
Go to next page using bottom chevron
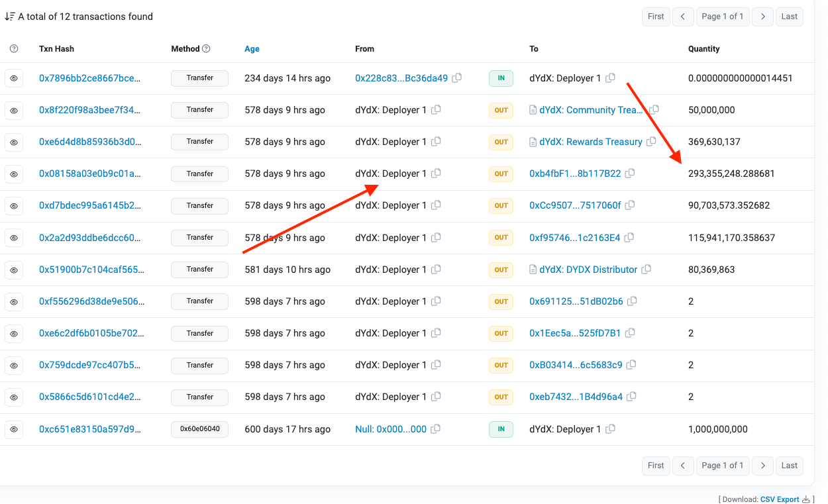coord(763,466)
